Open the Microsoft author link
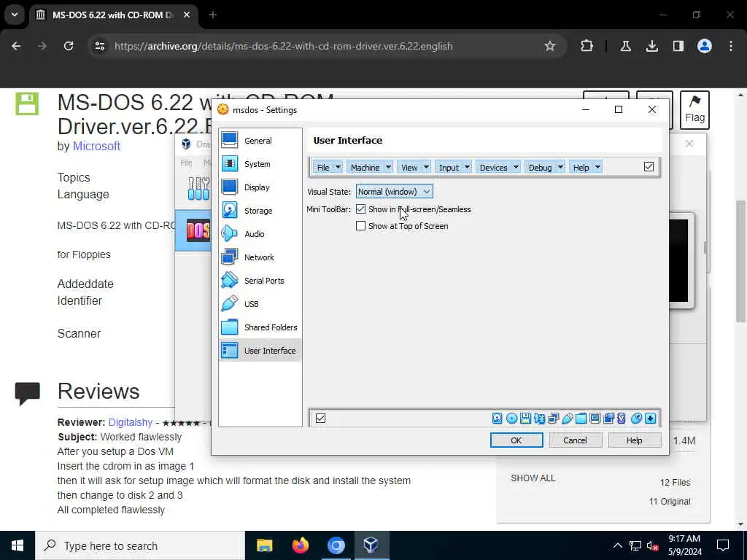This screenshot has height=560, width=747. pyautogui.click(x=96, y=146)
